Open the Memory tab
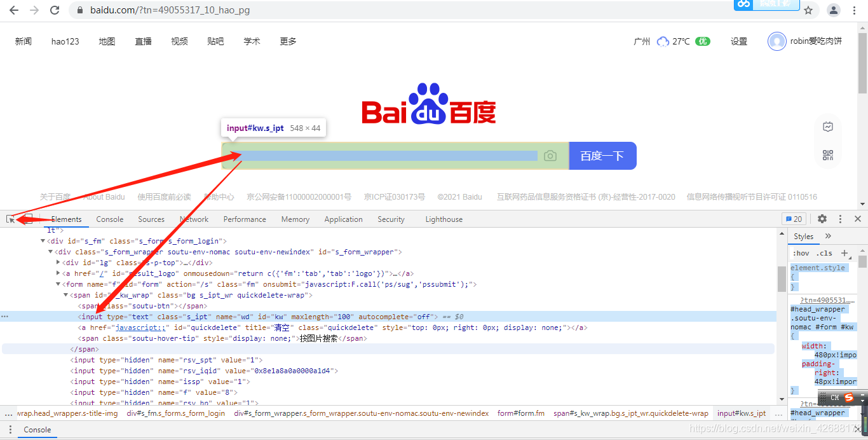Viewport: 868px width, 440px height. coord(295,219)
